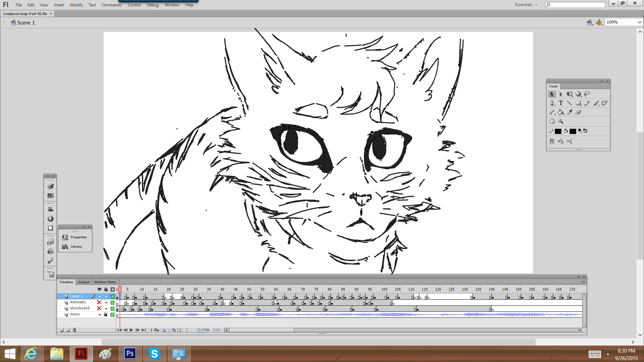
Task: Select the Eyedropper tool
Action: 570,112
